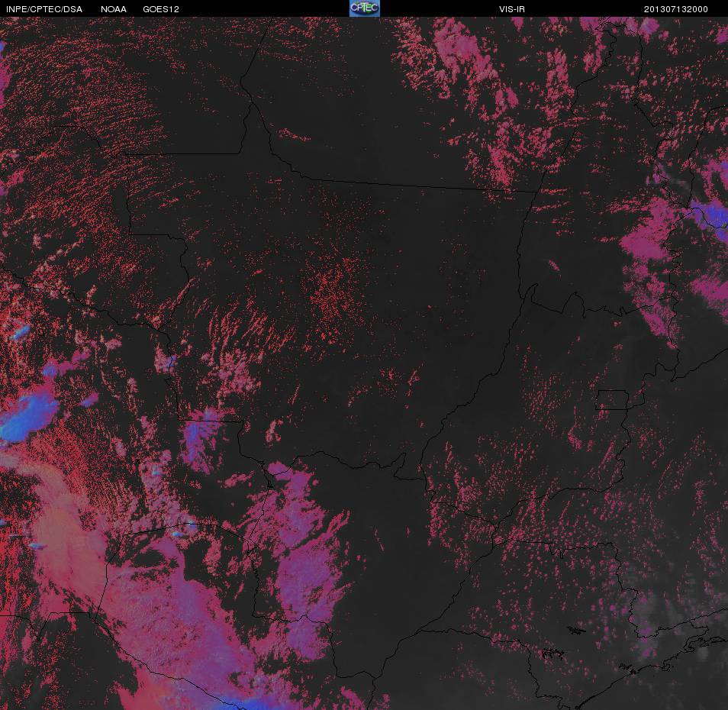The image size is (728, 710).
Task: Click the VIS-IR channel label
Action: pos(511,9)
